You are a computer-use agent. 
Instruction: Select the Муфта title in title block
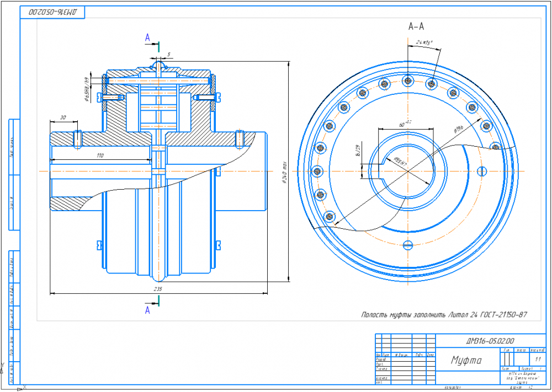click(466, 361)
